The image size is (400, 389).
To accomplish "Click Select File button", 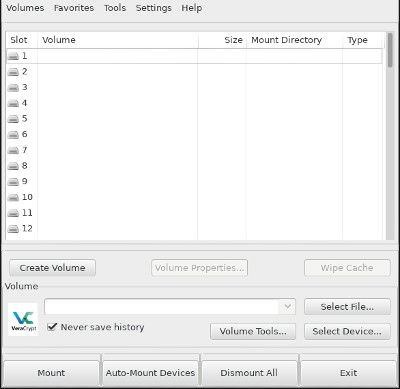I will tap(347, 306).
